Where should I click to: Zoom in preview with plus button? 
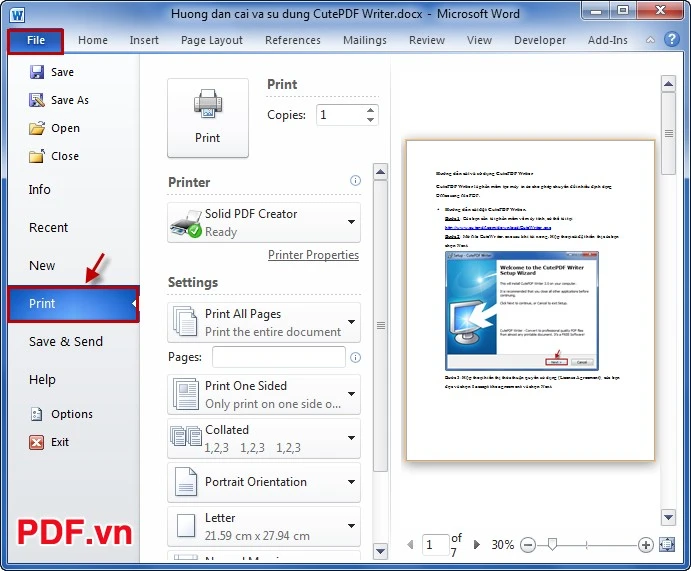pos(646,545)
